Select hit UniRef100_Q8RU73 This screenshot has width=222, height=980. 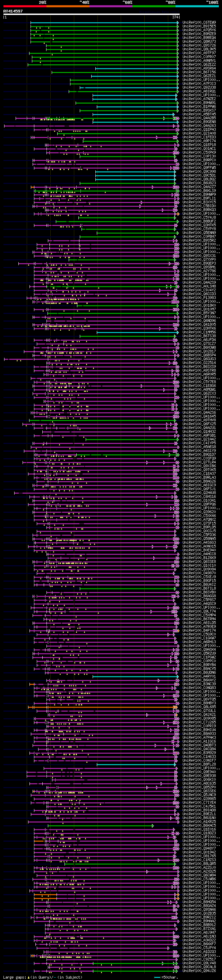199,41
